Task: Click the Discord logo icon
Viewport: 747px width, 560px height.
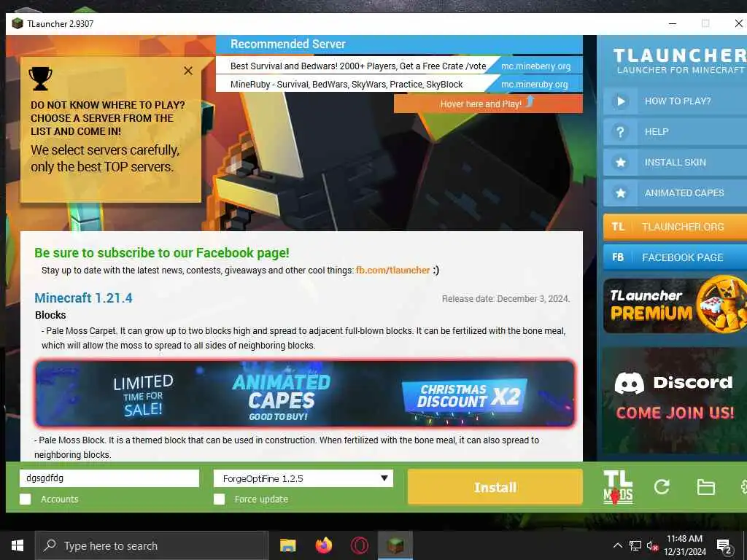Action: (630, 384)
